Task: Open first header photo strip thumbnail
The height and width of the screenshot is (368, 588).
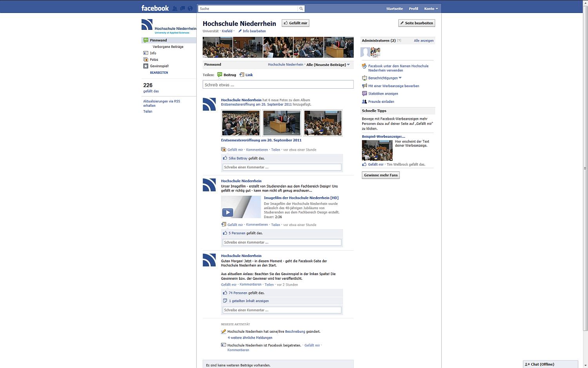Action: (218, 47)
